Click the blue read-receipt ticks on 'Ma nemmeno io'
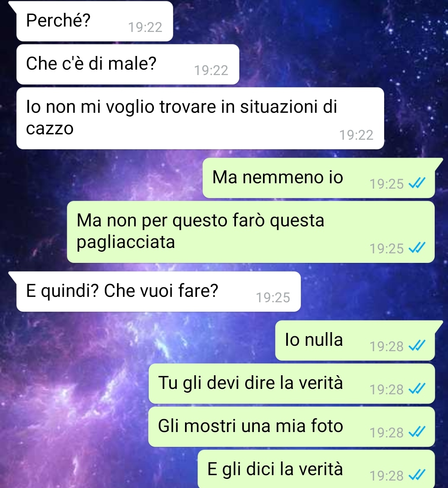Viewport: 448px width, 488px height. pyautogui.click(x=416, y=184)
